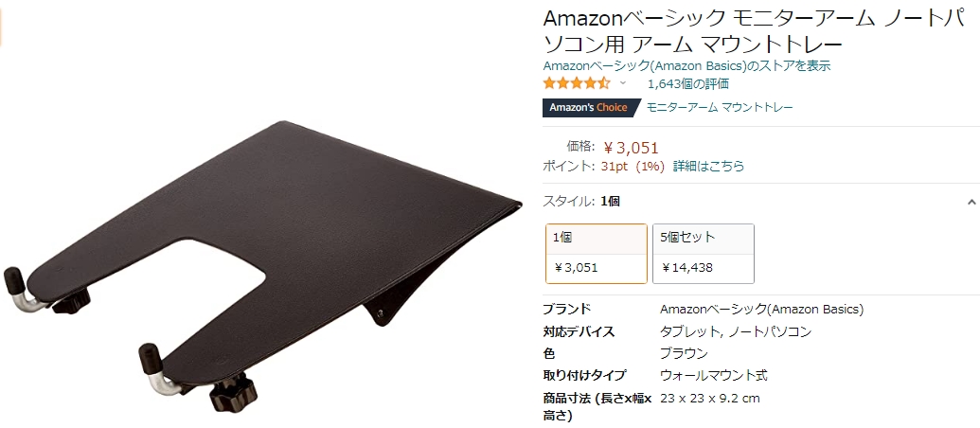Click the product title heading
Image resolution: width=980 pixels, height=428 pixels.
point(753,31)
